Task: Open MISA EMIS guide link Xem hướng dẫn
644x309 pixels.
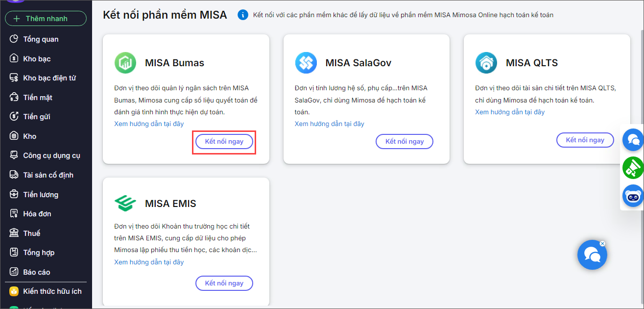Action: tap(149, 262)
